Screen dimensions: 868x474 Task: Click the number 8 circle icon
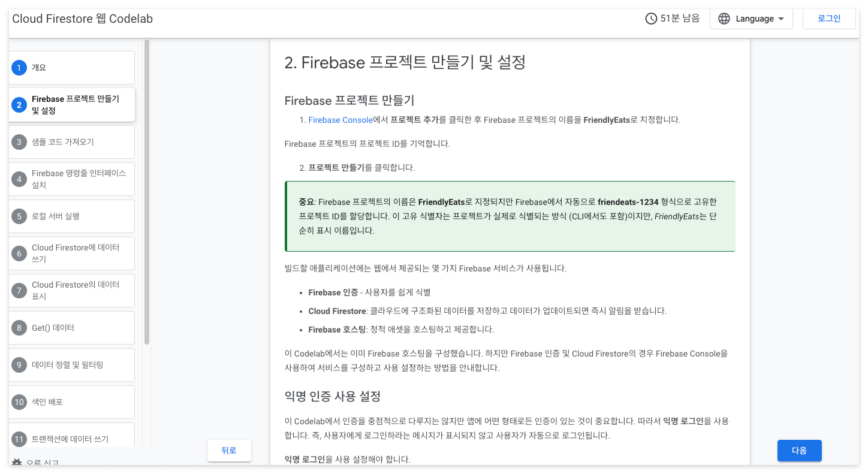coord(19,328)
